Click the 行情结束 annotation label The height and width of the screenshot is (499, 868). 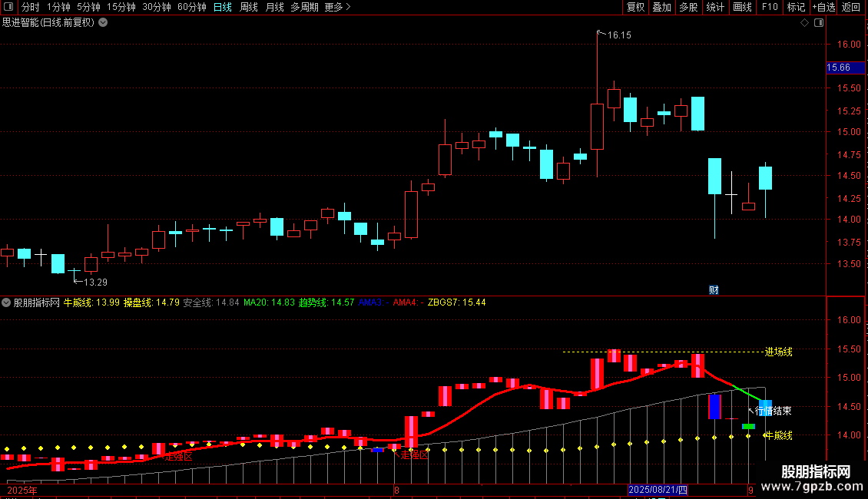tap(773, 411)
